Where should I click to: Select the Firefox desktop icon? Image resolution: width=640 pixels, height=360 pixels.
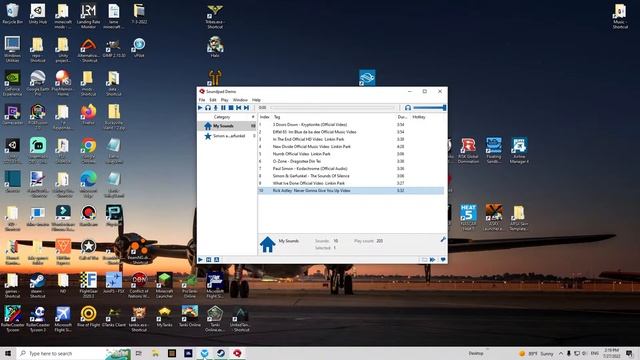[x=88, y=114]
